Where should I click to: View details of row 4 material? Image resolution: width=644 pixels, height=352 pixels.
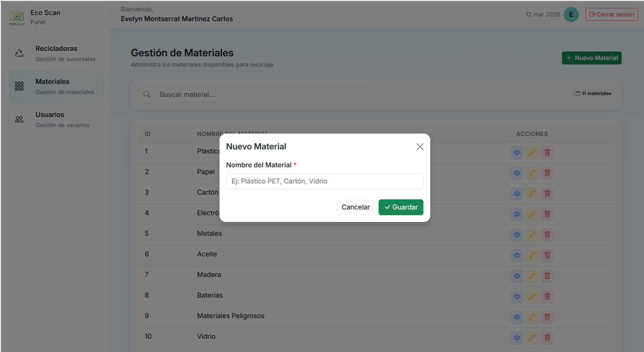coord(517,214)
